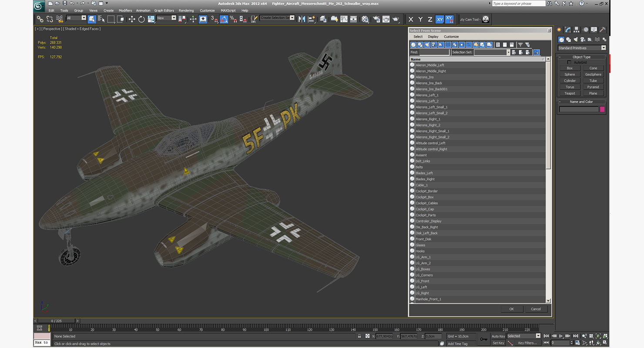Open the Modifiers menu

coord(125,10)
